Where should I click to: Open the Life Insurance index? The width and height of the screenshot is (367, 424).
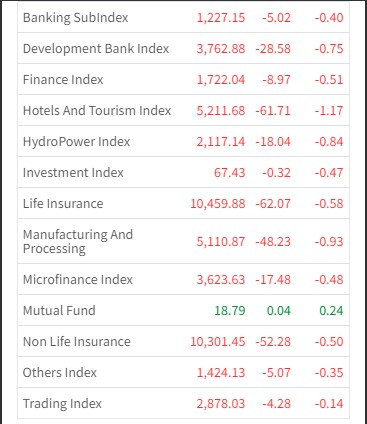coord(63,204)
